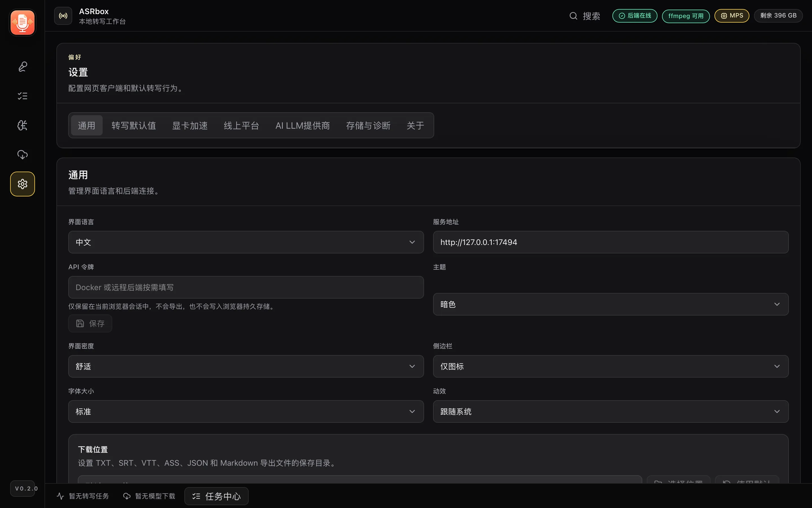Click the 保存 button
Viewport: 812px width, 508px height.
[x=90, y=323]
